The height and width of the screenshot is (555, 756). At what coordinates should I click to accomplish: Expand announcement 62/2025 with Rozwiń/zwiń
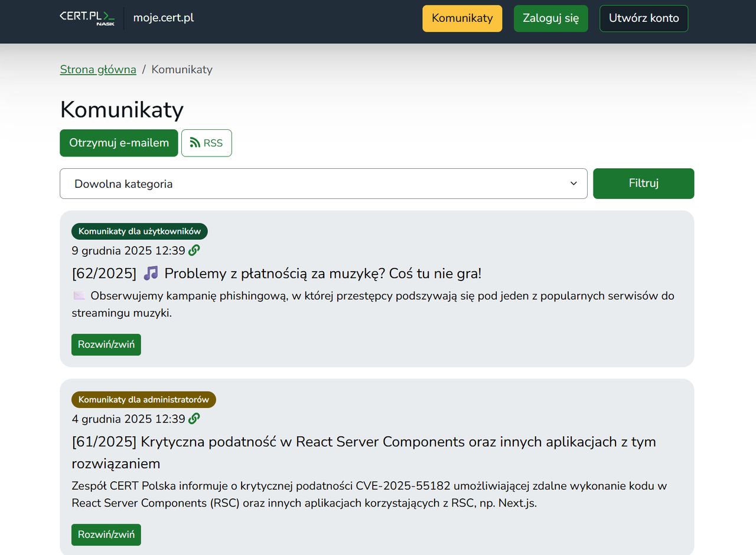(106, 345)
